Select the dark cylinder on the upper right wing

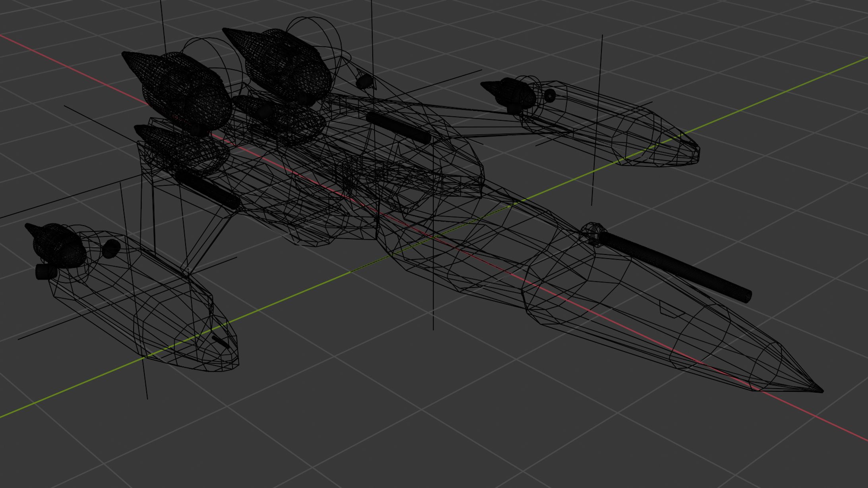[399, 127]
